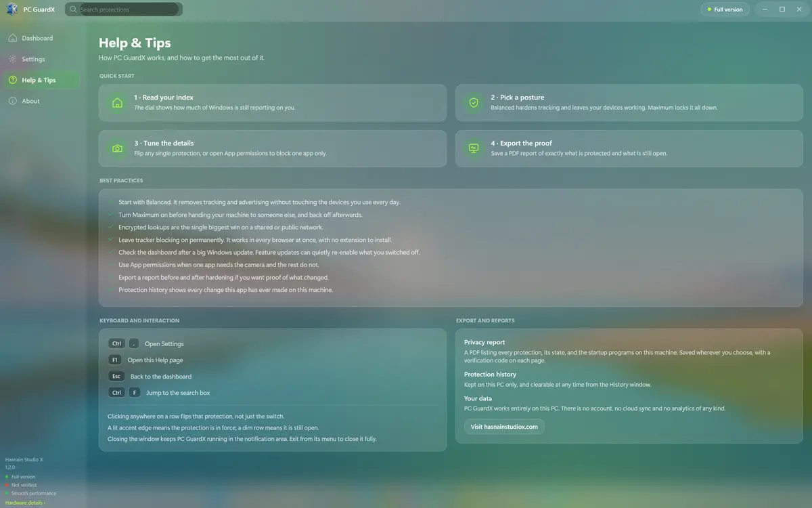Click the Full version badge in title bar
The height and width of the screenshot is (508, 812).
[x=725, y=9]
